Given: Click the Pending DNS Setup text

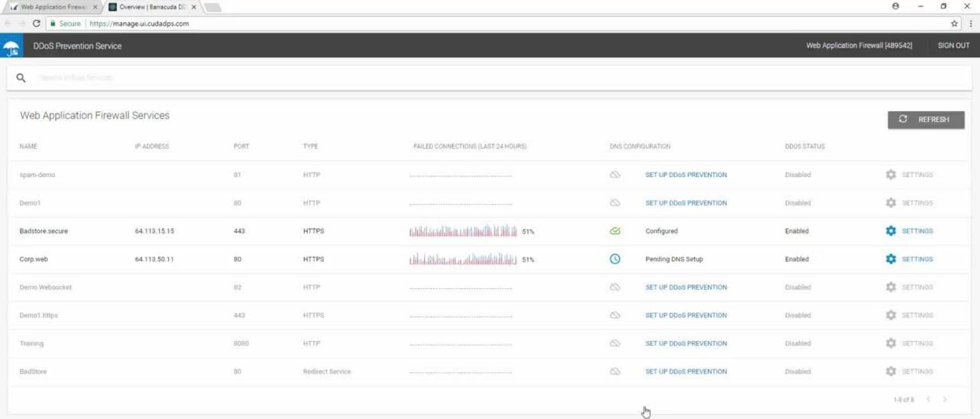Looking at the screenshot, I should click(674, 259).
